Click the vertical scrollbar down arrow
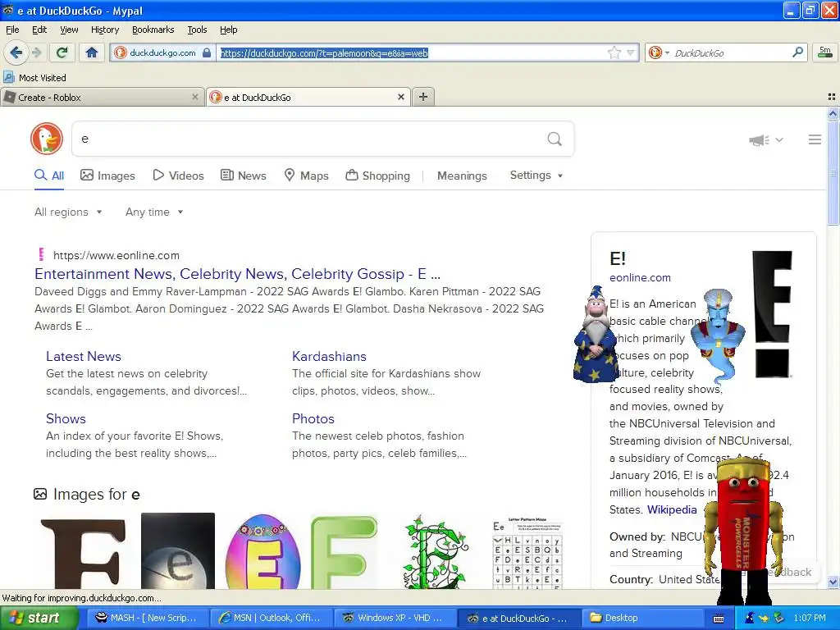840x630 pixels. point(833,582)
